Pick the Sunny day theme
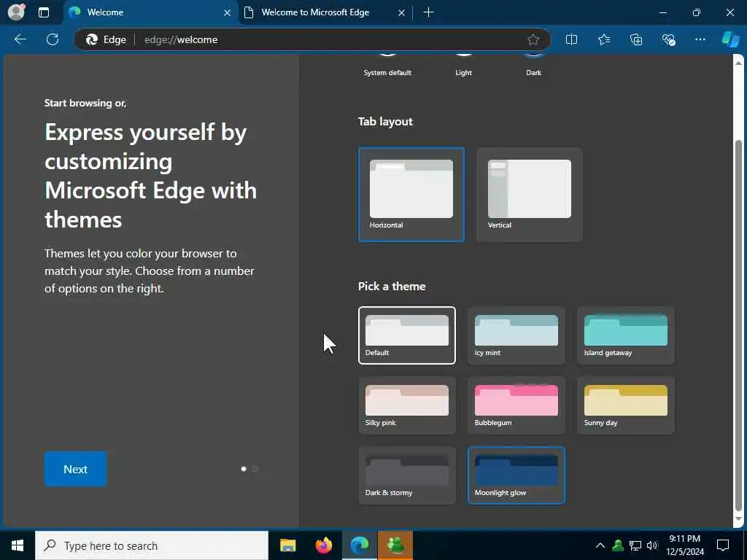 (x=625, y=405)
